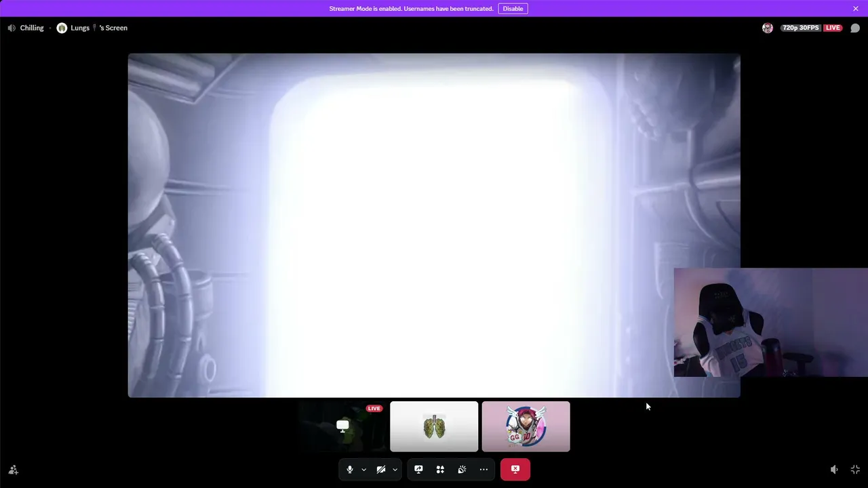Click the webcam picture-in-picture overlay
Screen dimensions: 868x488
(x=771, y=323)
